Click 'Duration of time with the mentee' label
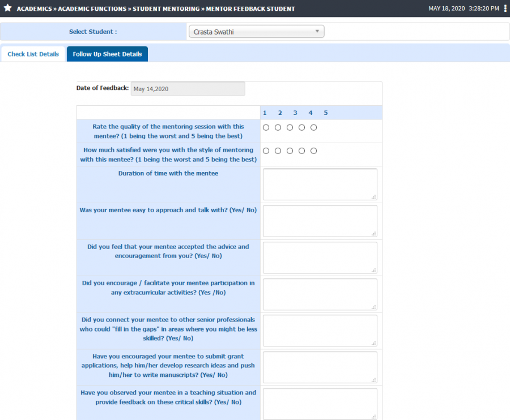 pos(168,173)
